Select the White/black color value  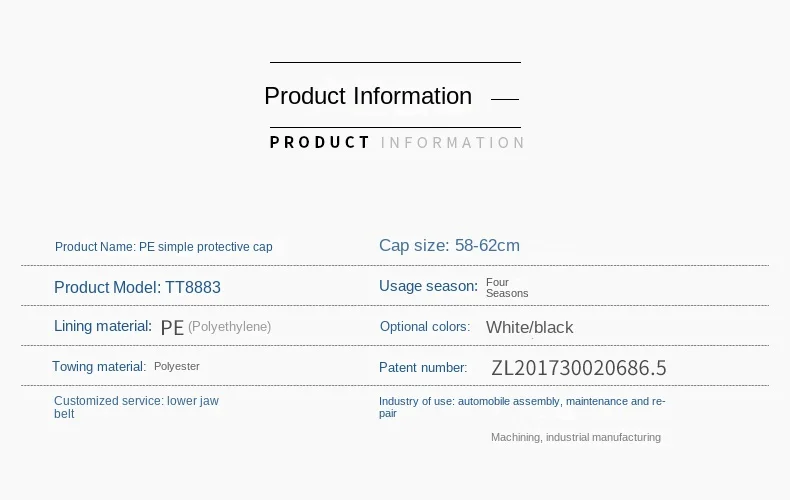(x=530, y=328)
